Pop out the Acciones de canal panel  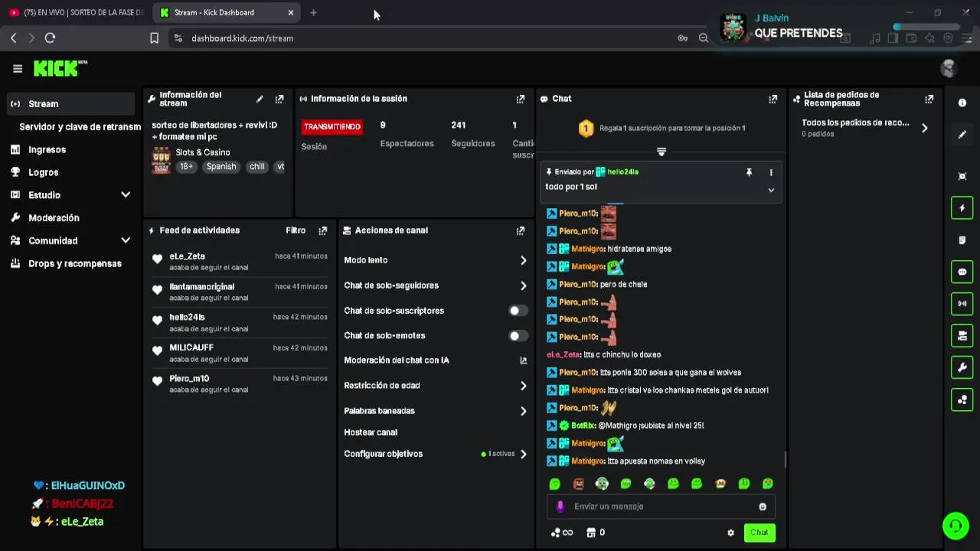(521, 230)
